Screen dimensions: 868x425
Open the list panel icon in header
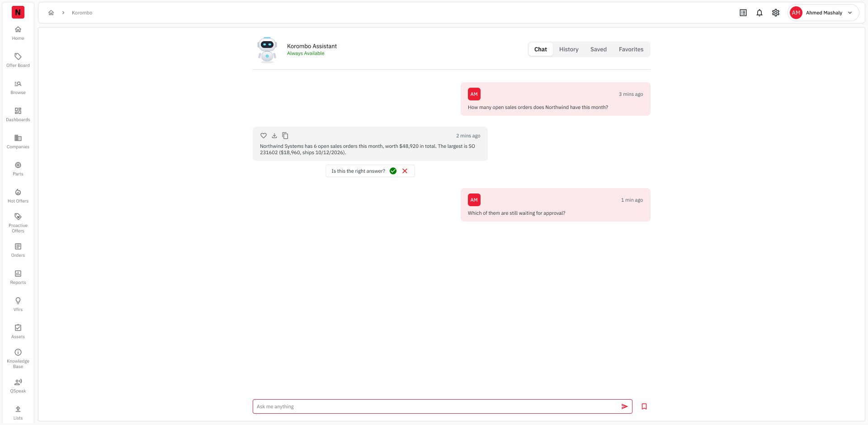point(743,13)
